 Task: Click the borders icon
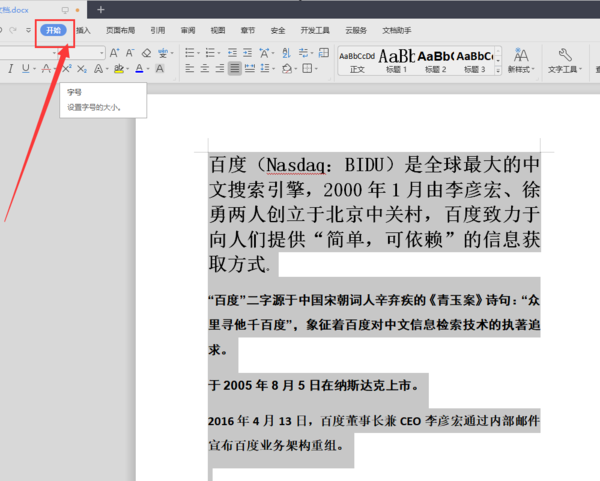pyautogui.click(x=307, y=68)
